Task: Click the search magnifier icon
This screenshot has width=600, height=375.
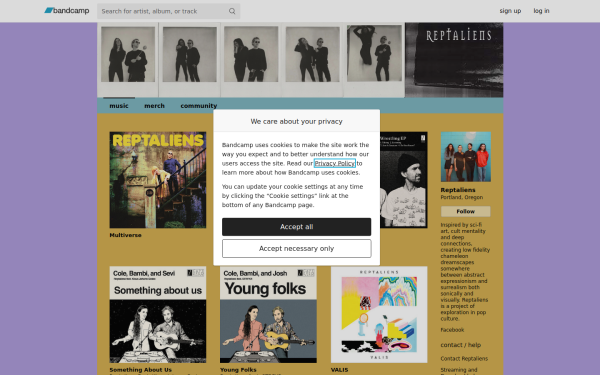Action: click(x=232, y=11)
